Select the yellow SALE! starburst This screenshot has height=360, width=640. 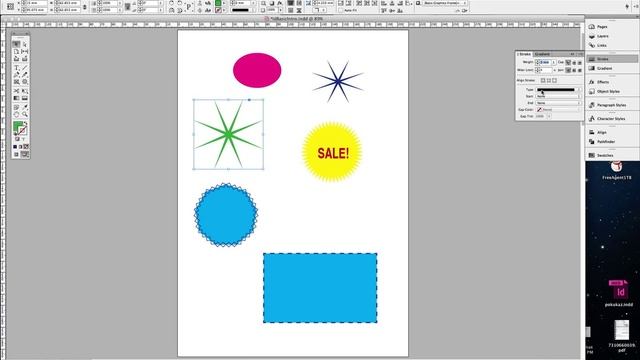click(332, 152)
